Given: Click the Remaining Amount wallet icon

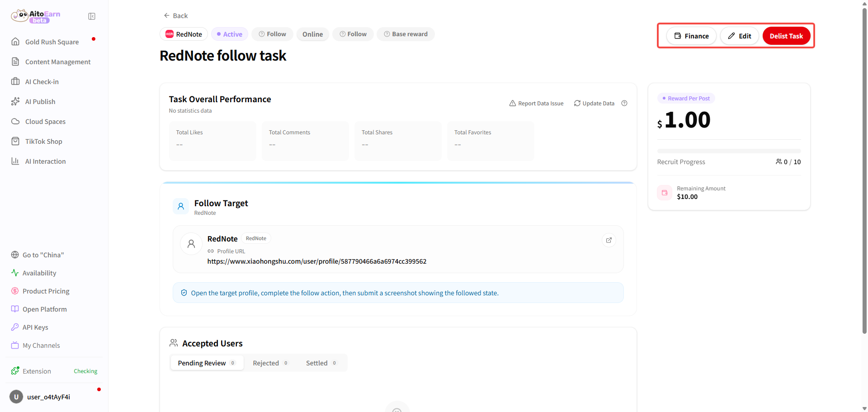Looking at the screenshot, I should [x=665, y=193].
